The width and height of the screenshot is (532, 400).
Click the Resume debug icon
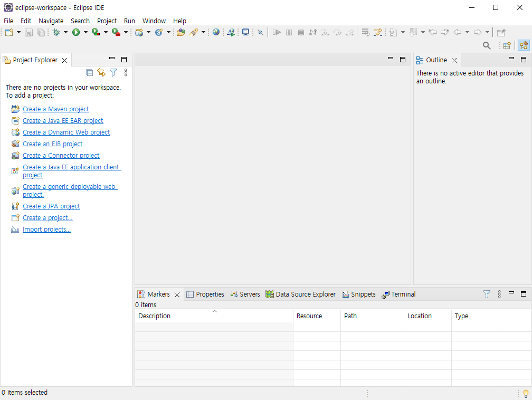[x=277, y=32]
